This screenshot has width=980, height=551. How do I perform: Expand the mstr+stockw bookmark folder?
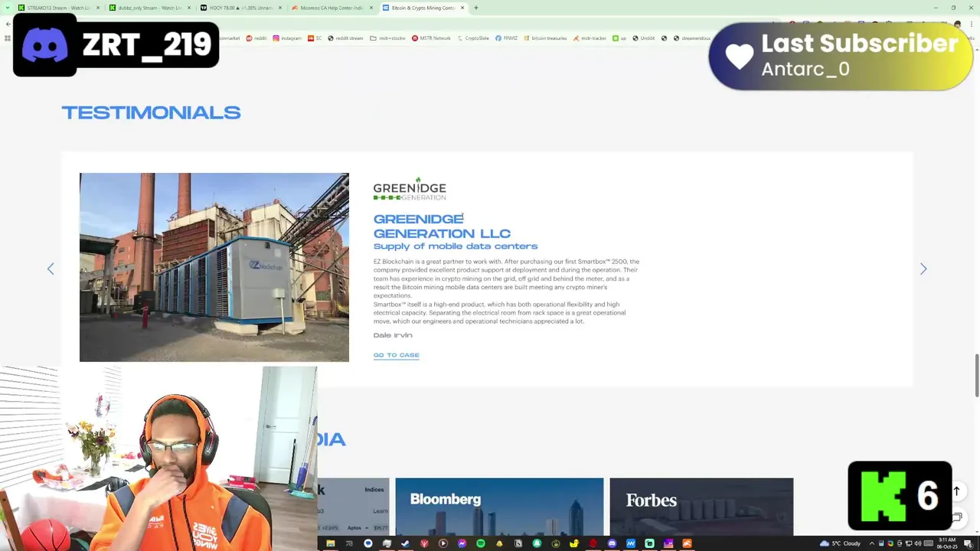pyautogui.click(x=387, y=38)
